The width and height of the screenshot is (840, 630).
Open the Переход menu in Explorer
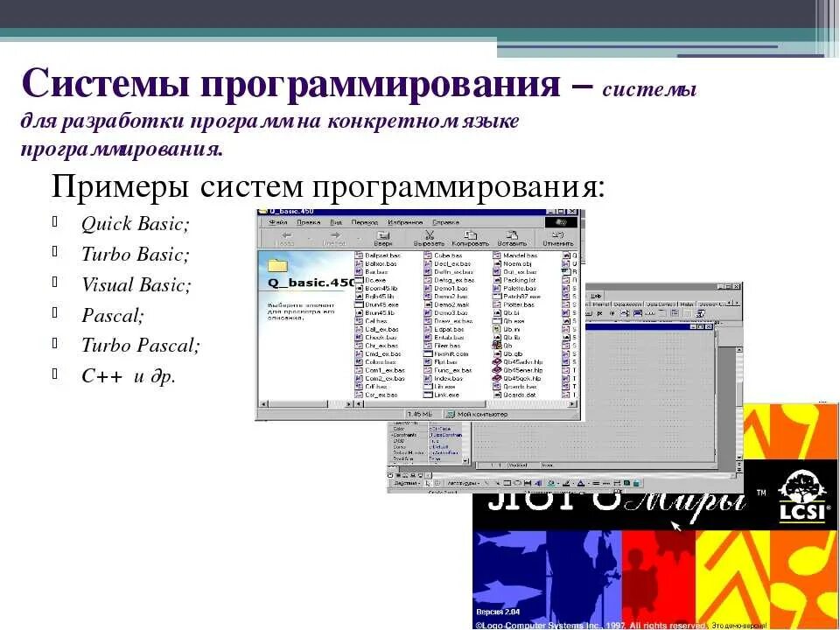pos(364,221)
